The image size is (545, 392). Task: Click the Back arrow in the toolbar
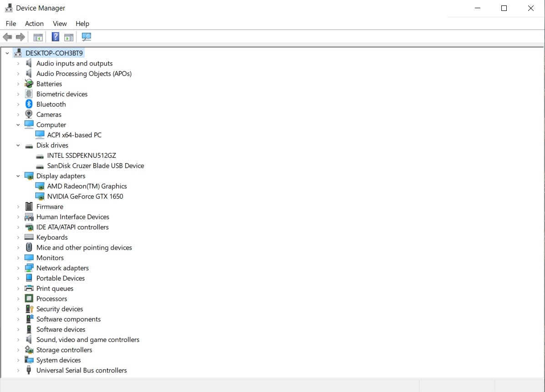tap(7, 37)
